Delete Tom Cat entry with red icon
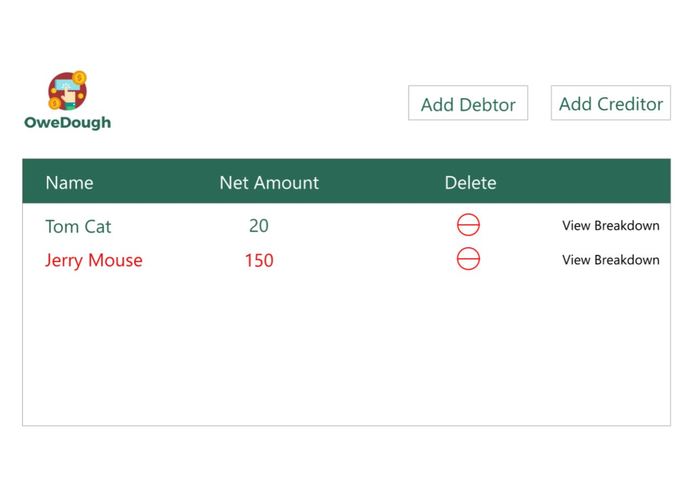 point(468,225)
